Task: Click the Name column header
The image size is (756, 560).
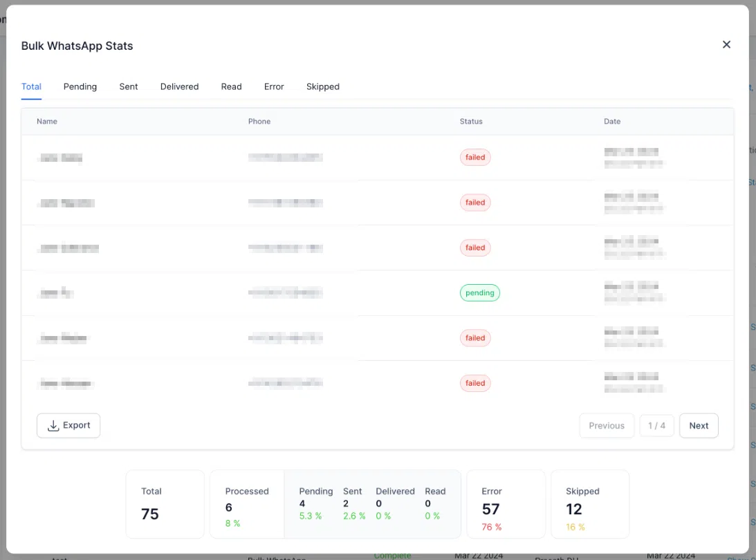Action: (x=47, y=122)
